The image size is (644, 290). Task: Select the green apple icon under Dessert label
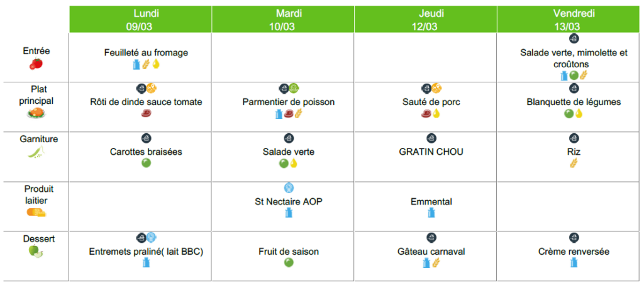click(35, 251)
